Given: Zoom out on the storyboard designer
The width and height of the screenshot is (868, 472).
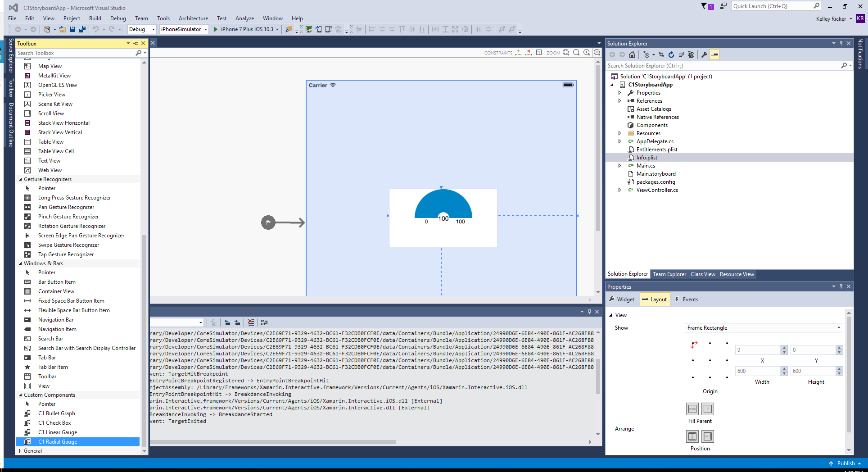Looking at the screenshot, I should (x=576, y=53).
